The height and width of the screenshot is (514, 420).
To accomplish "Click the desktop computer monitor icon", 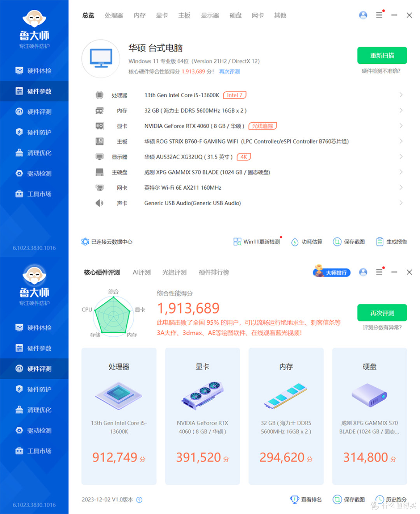I will pos(101,58).
